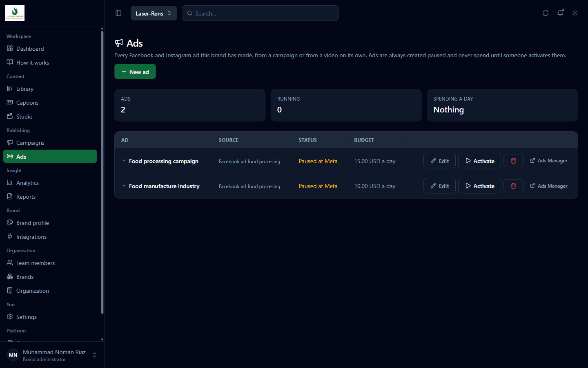Click the 10.00 USD a day budget

coord(375,186)
